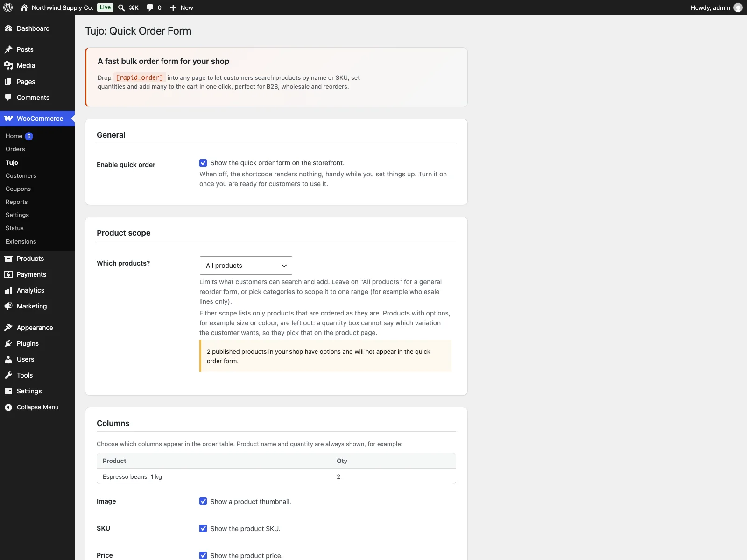The height and width of the screenshot is (560, 747).
Task: Click the Payments dollar icon
Action: tap(8, 274)
